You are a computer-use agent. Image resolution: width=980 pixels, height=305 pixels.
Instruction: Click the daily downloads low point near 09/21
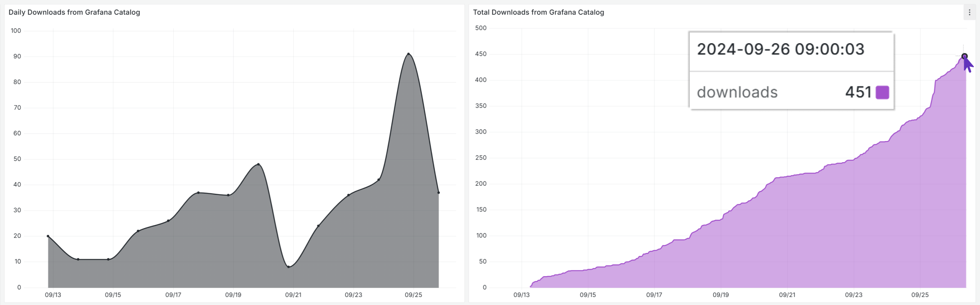[x=288, y=267]
